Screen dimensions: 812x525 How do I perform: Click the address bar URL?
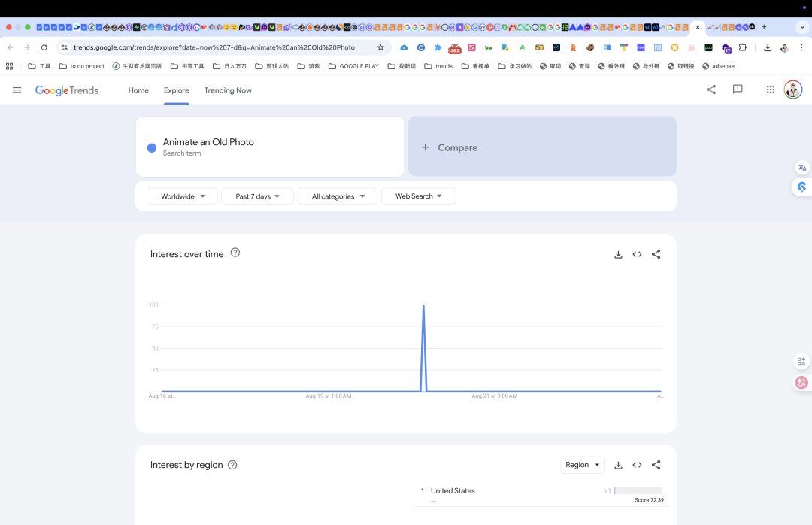pyautogui.click(x=214, y=47)
